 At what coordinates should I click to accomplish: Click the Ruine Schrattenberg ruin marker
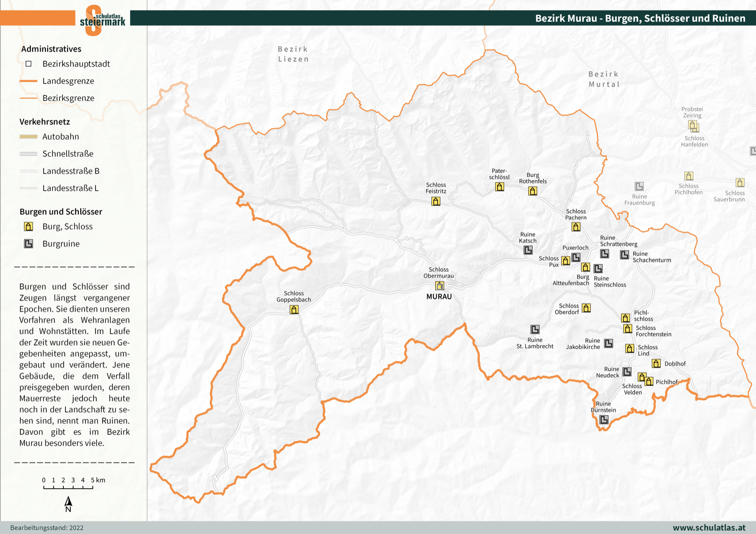tap(605, 254)
